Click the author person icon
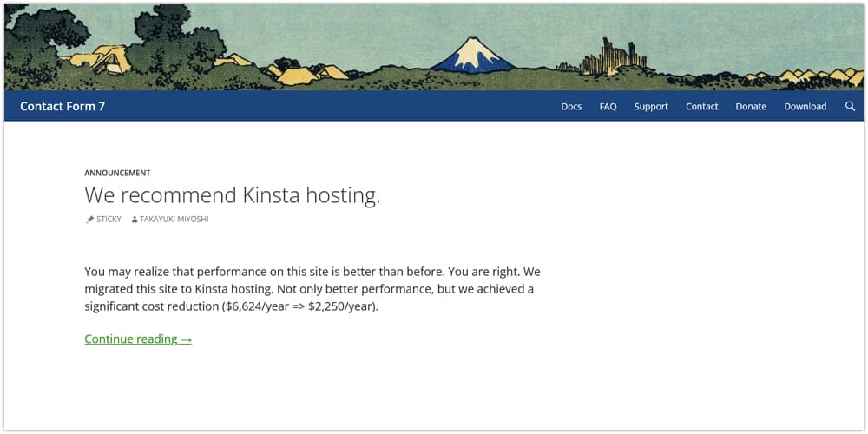The height and width of the screenshot is (434, 868). pos(135,220)
